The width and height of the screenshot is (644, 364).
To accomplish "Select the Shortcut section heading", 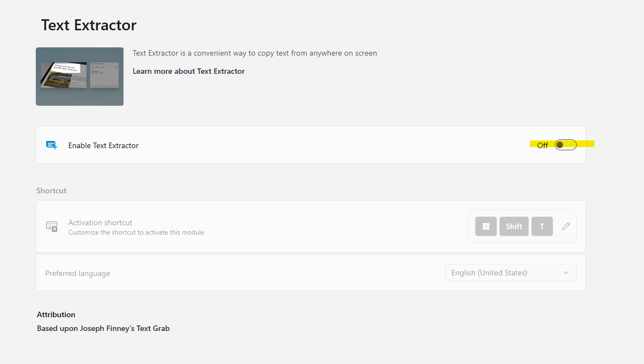I will (51, 190).
